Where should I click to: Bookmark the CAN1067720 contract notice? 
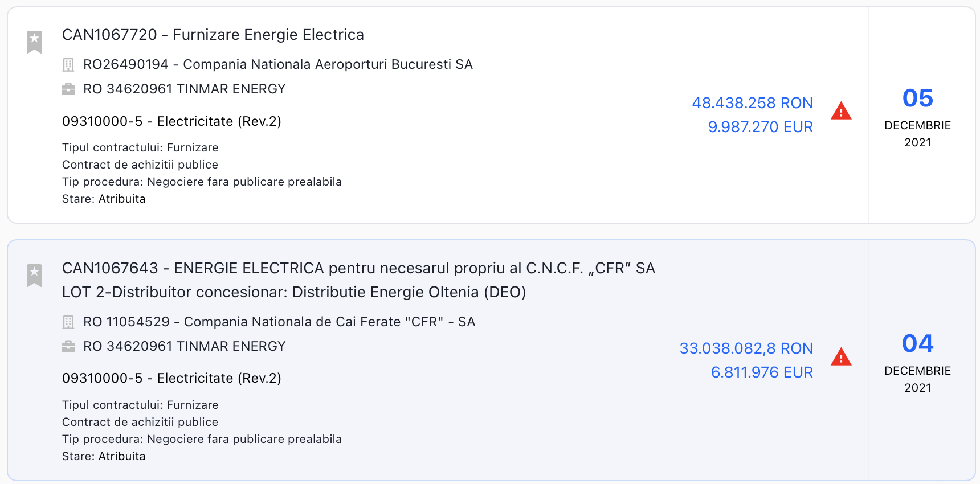[x=35, y=42]
